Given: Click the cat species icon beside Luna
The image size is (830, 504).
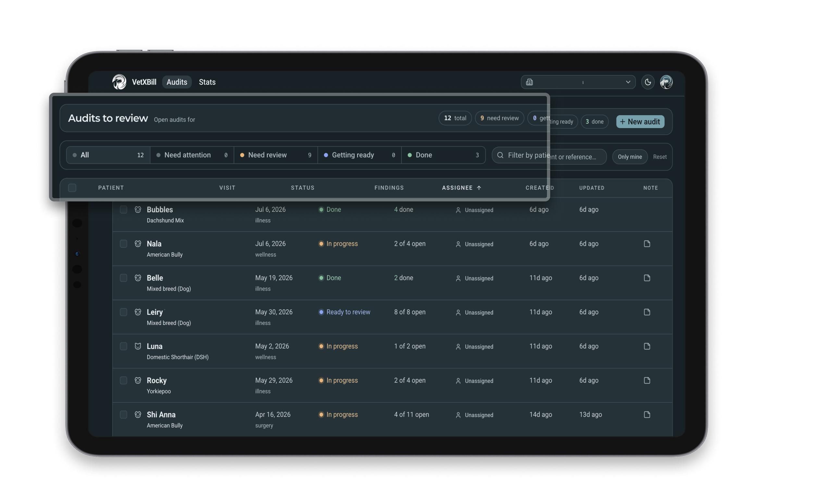Looking at the screenshot, I should pos(138,346).
